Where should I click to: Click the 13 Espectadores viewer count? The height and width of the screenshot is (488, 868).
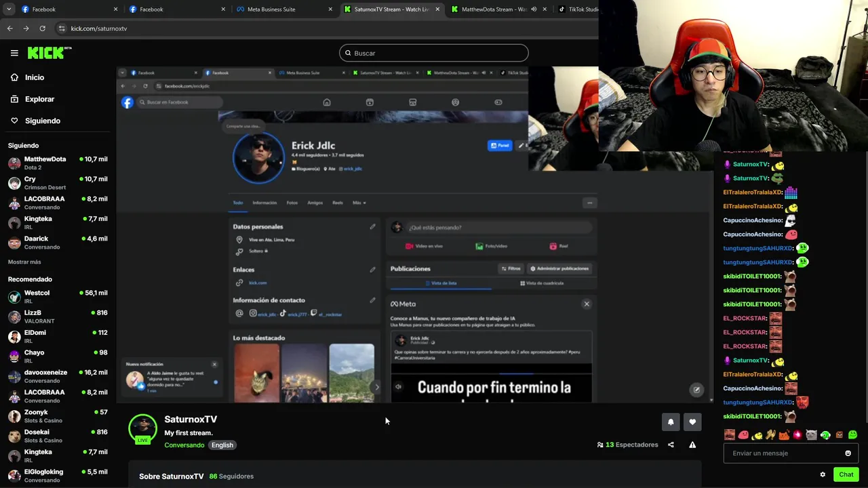pos(627,445)
